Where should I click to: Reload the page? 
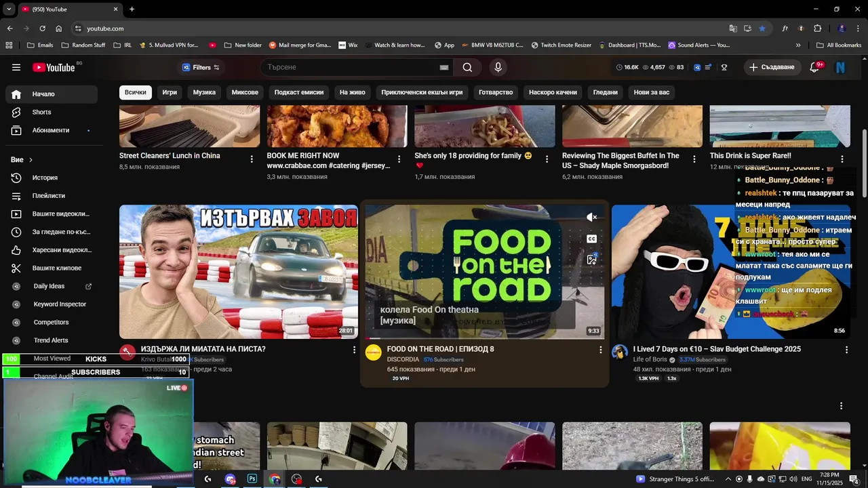click(x=42, y=28)
